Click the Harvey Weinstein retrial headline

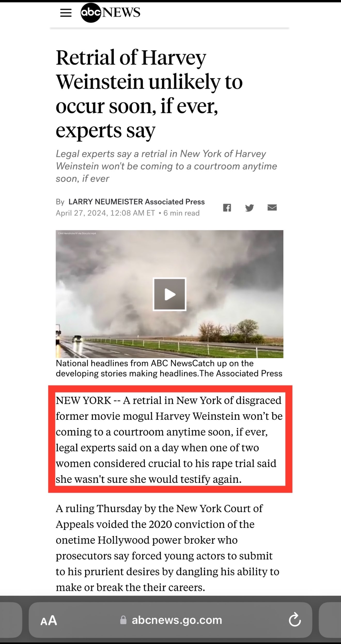click(x=149, y=93)
